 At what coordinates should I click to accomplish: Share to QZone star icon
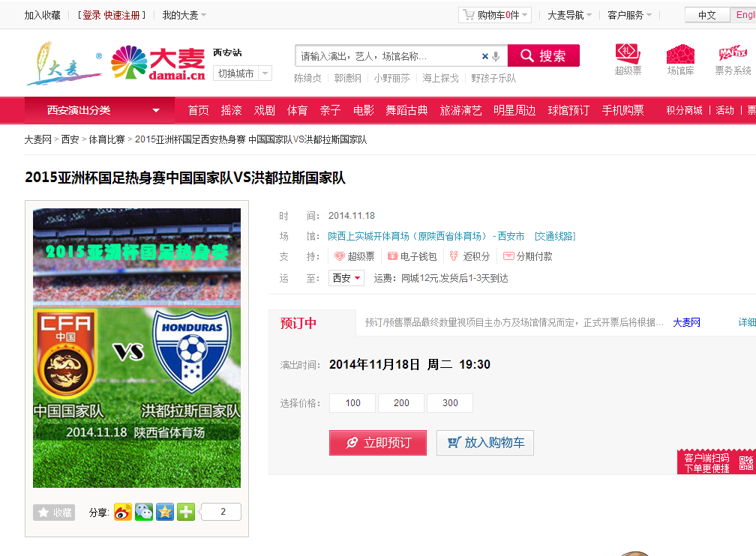click(x=165, y=512)
